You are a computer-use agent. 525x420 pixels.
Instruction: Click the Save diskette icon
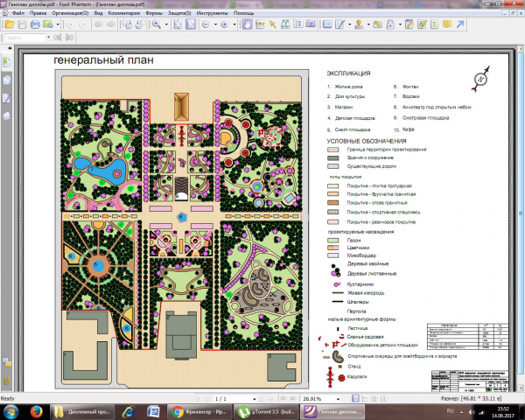[22, 24]
